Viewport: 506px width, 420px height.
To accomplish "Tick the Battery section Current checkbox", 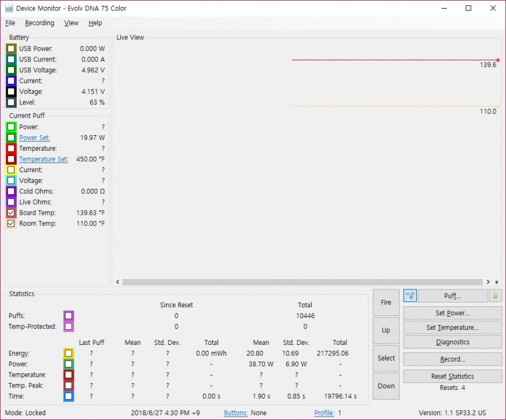I will tap(11, 80).
